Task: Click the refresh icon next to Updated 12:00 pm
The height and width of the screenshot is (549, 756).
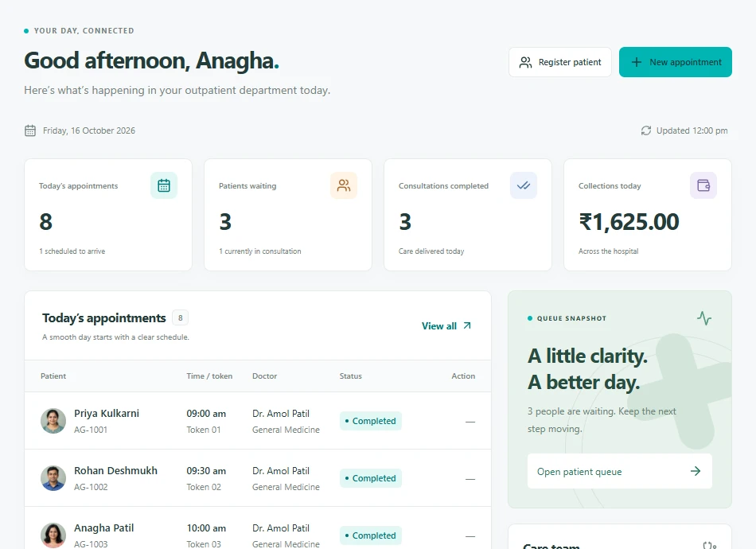Action: pyautogui.click(x=645, y=130)
